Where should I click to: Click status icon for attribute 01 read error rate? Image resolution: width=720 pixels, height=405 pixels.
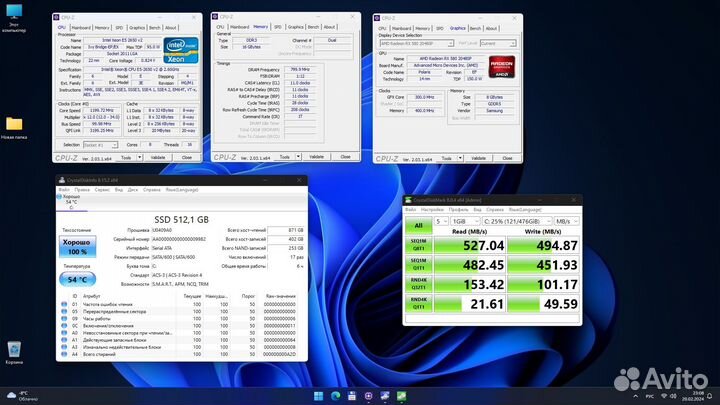pyautogui.click(x=64, y=304)
